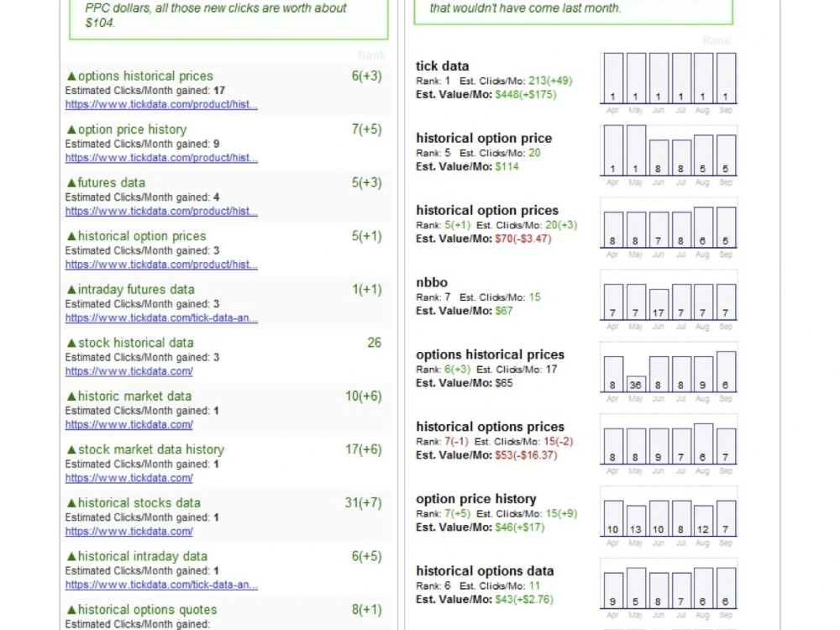Click the 'tick data' heading in right column
The width and height of the screenshot is (840, 630).
tap(443, 66)
